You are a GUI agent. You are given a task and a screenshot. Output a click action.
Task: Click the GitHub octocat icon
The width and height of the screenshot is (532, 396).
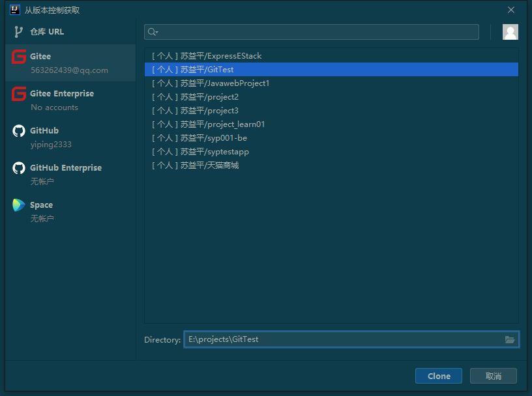click(19, 131)
